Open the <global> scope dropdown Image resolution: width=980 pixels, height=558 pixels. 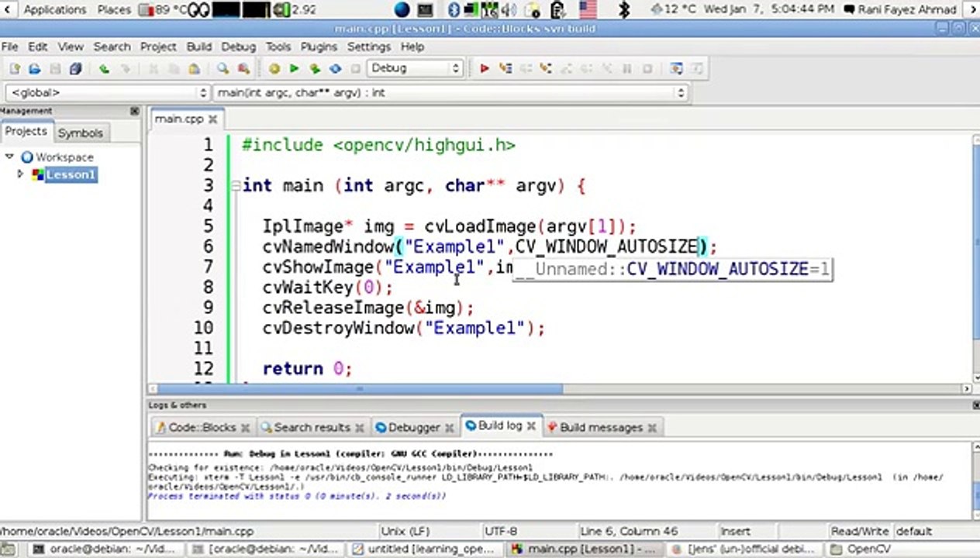coord(106,93)
